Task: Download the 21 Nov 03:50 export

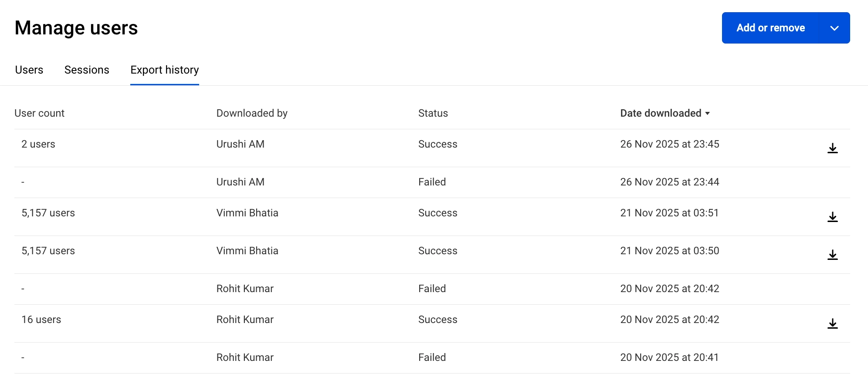Action: [x=832, y=255]
